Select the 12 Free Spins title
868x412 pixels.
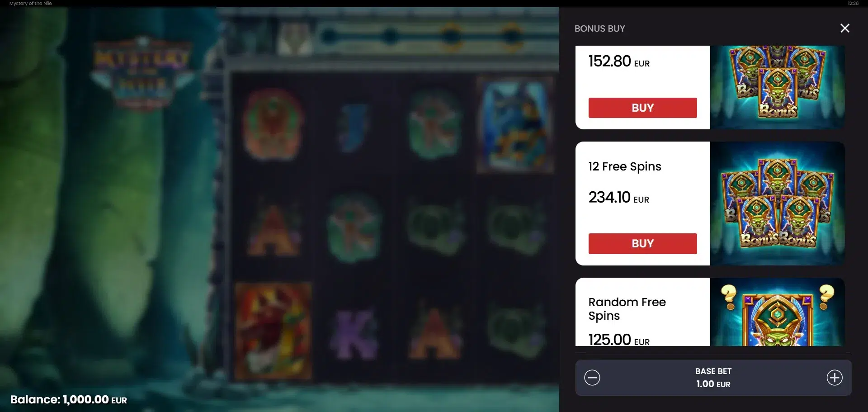click(x=624, y=167)
